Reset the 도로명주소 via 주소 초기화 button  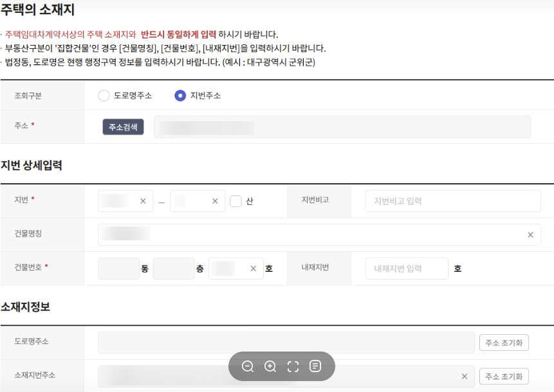point(504,343)
